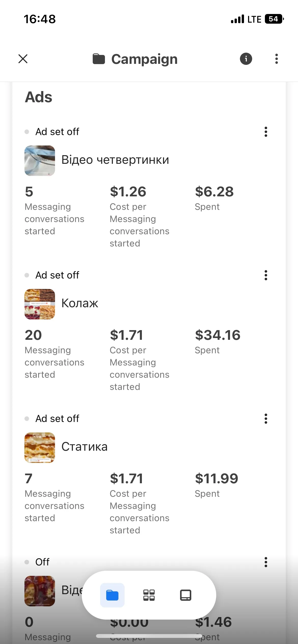Tap the Статика ad thumbnail
Screen dimensions: 298x644
click(40, 448)
